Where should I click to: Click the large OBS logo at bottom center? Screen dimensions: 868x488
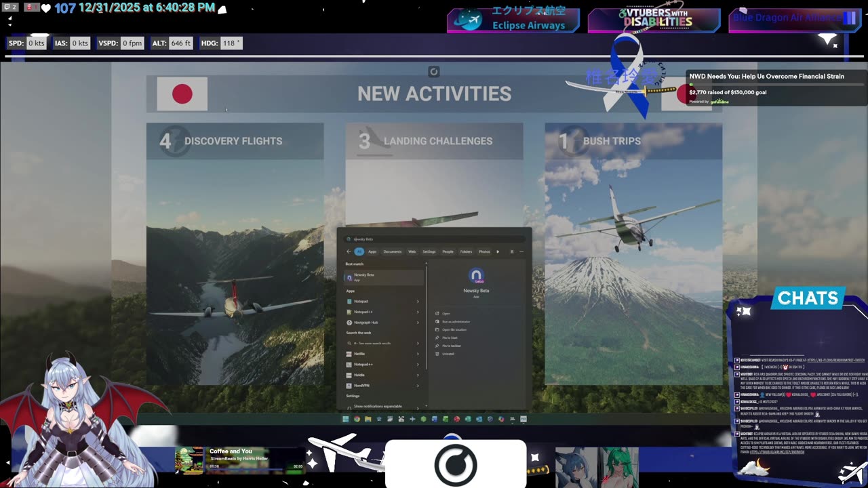click(x=456, y=466)
